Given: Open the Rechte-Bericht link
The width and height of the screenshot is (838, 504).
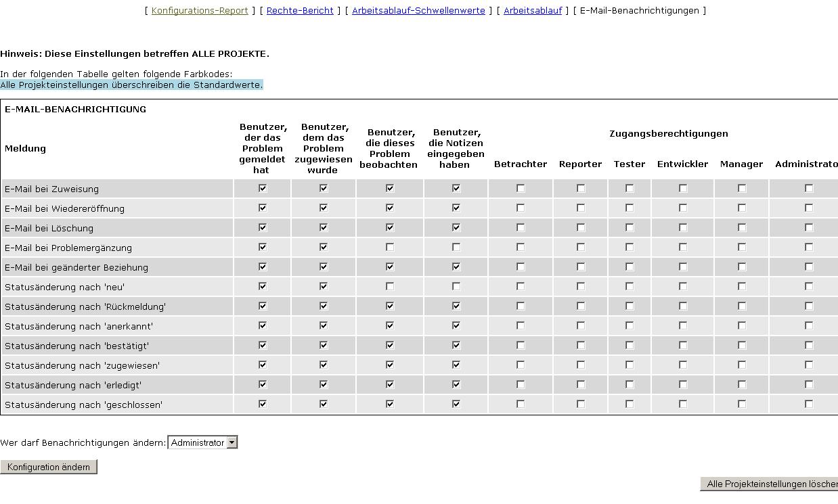Looking at the screenshot, I should click(x=300, y=10).
